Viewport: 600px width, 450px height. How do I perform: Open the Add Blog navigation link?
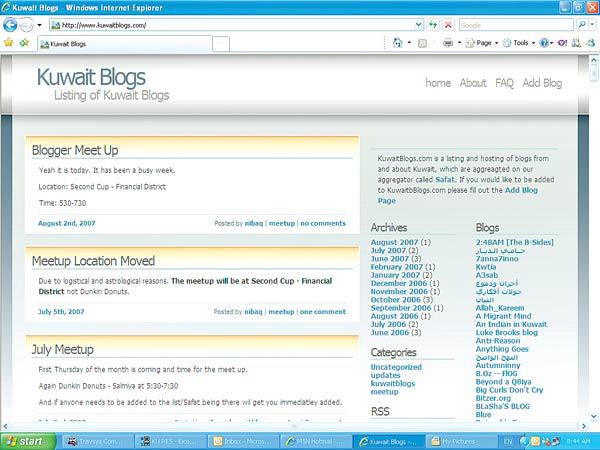pos(542,83)
